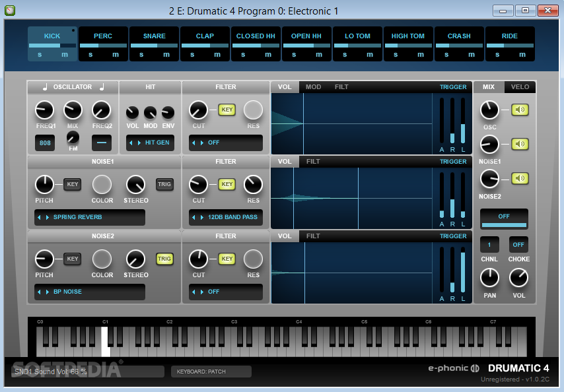This screenshot has width=564, height=392.
Task: Click the oscillator FREQ1 knob
Action: click(x=45, y=110)
